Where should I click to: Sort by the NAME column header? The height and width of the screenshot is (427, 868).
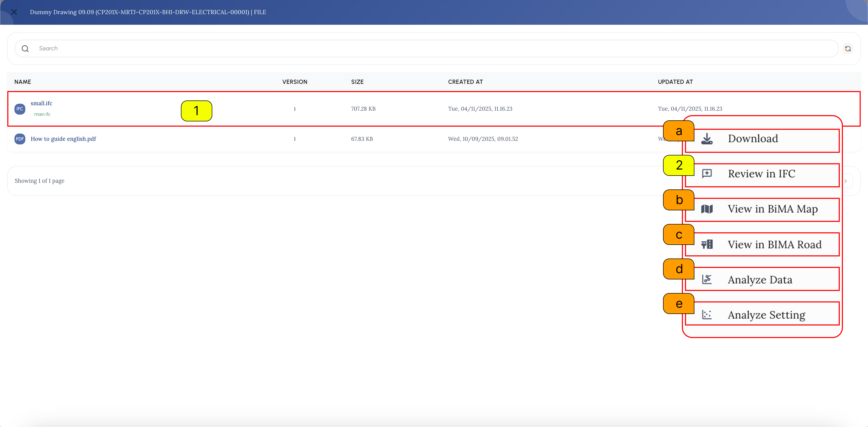(x=22, y=82)
